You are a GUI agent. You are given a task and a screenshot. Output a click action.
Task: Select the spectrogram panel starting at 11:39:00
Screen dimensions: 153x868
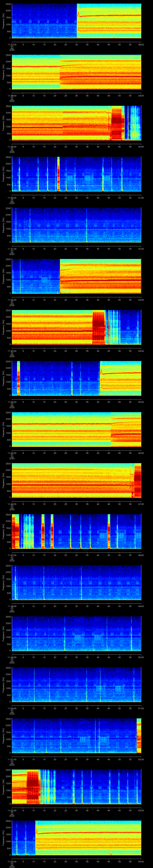point(76,123)
